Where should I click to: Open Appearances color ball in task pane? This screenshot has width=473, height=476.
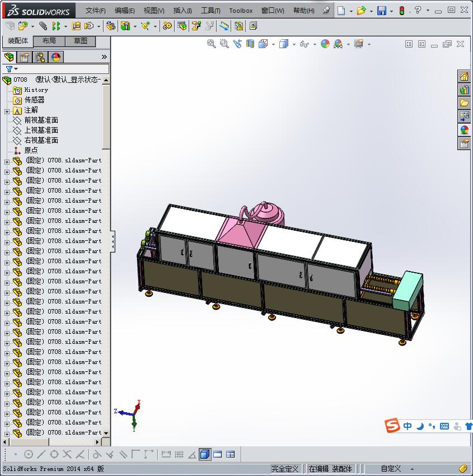point(464,129)
